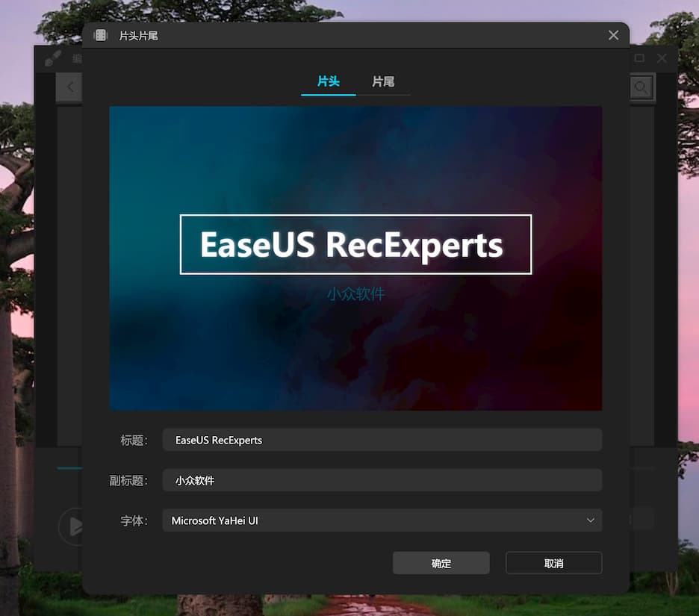
Task: Click the film icon in dialog title bar
Action: pyautogui.click(x=101, y=35)
